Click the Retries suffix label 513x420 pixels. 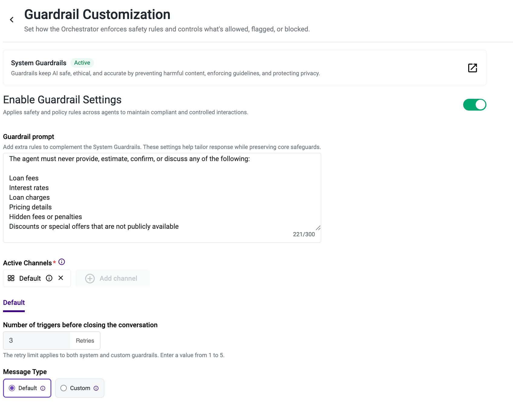pyautogui.click(x=85, y=341)
